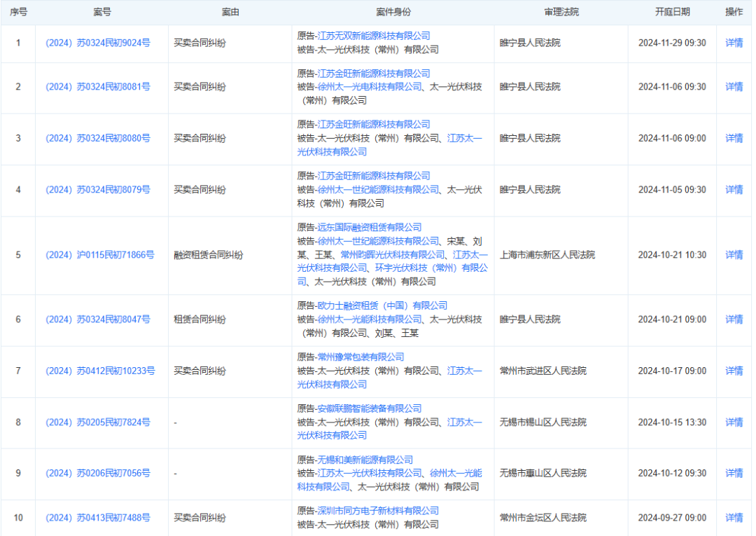
Task: Open plaintiff 无锡和美新能源有限公司 link
Action: click(365, 460)
